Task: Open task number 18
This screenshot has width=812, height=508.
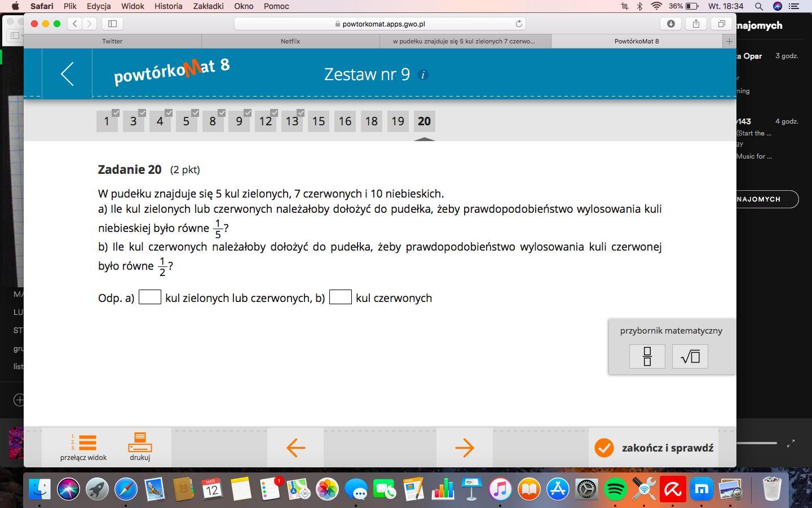Action: [371, 121]
